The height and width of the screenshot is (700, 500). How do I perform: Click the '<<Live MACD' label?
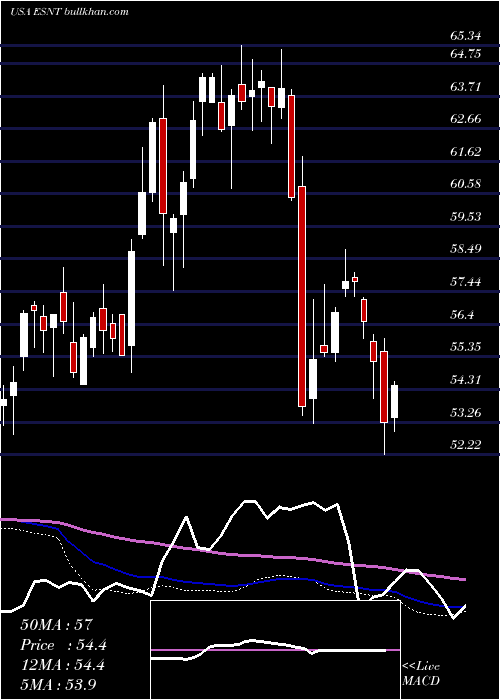(x=421, y=674)
